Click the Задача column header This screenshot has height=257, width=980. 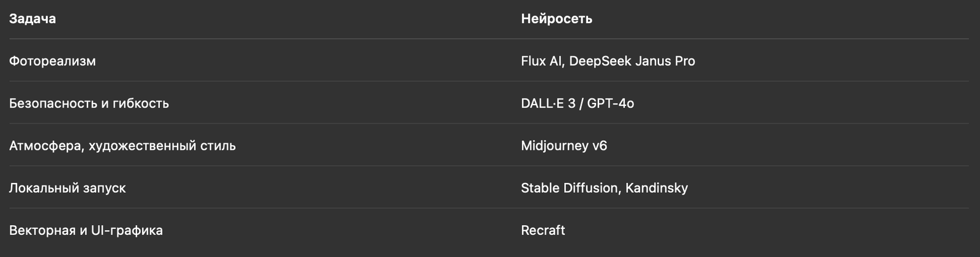click(32, 19)
